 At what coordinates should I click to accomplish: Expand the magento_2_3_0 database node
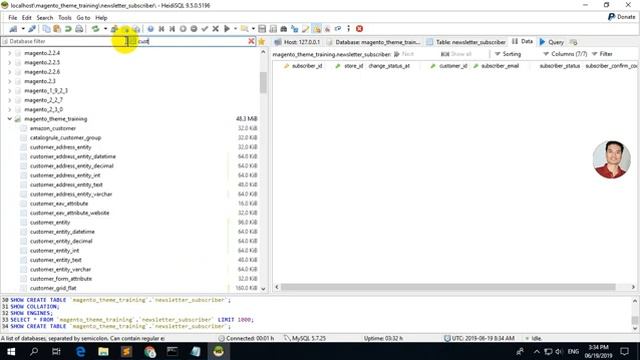pos(10,109)
